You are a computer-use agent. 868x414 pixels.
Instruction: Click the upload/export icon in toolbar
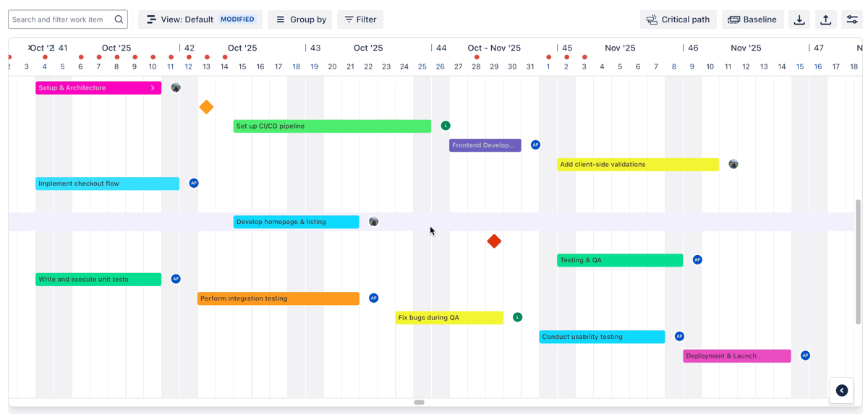point(825,20)
